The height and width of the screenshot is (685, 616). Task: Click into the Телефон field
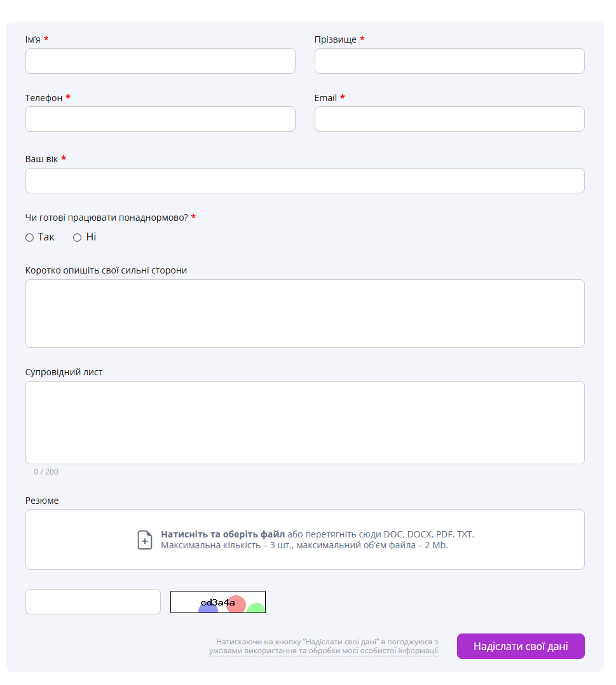(x=160, y=119)
